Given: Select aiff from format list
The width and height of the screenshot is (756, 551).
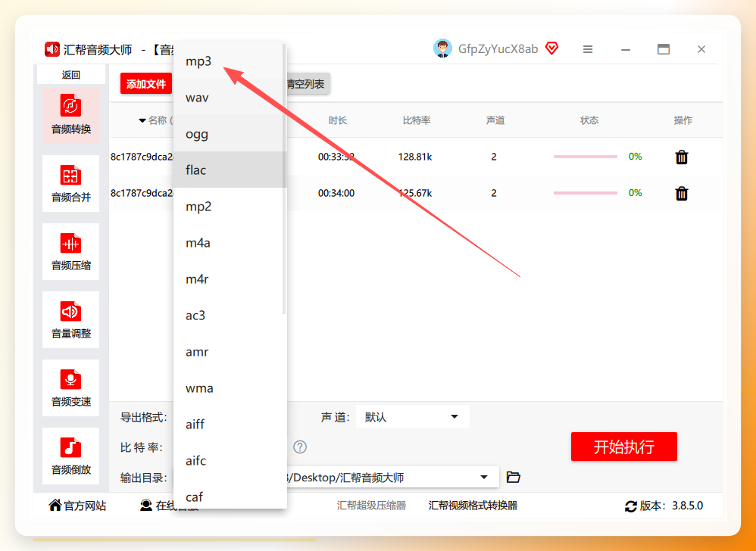Looking at the screenshot, I should tap(230, 424).
